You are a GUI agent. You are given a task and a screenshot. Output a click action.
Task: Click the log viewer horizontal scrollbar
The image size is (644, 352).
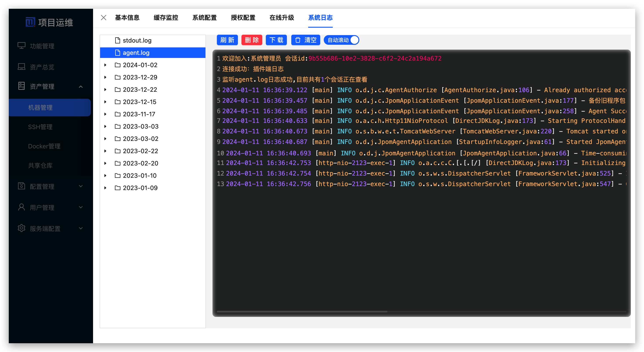click(x=302, y=311)
